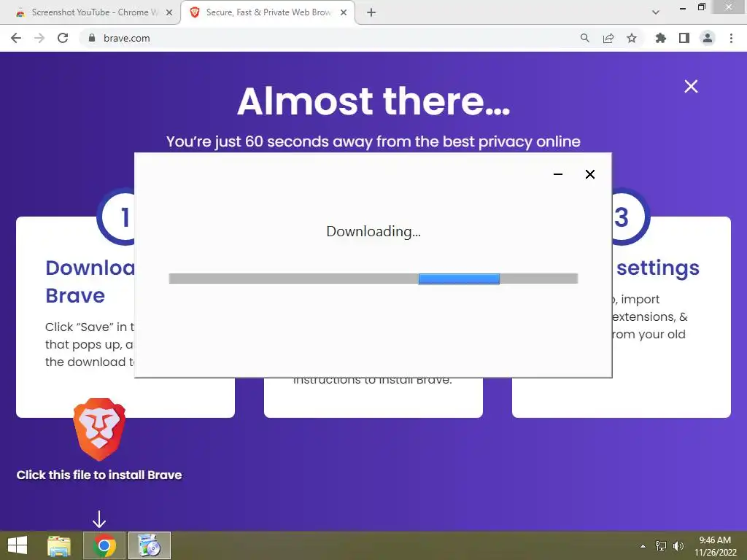Open Windows Start button
The width and height of the screenshot is (747, 560).
[x=18, y=545]
